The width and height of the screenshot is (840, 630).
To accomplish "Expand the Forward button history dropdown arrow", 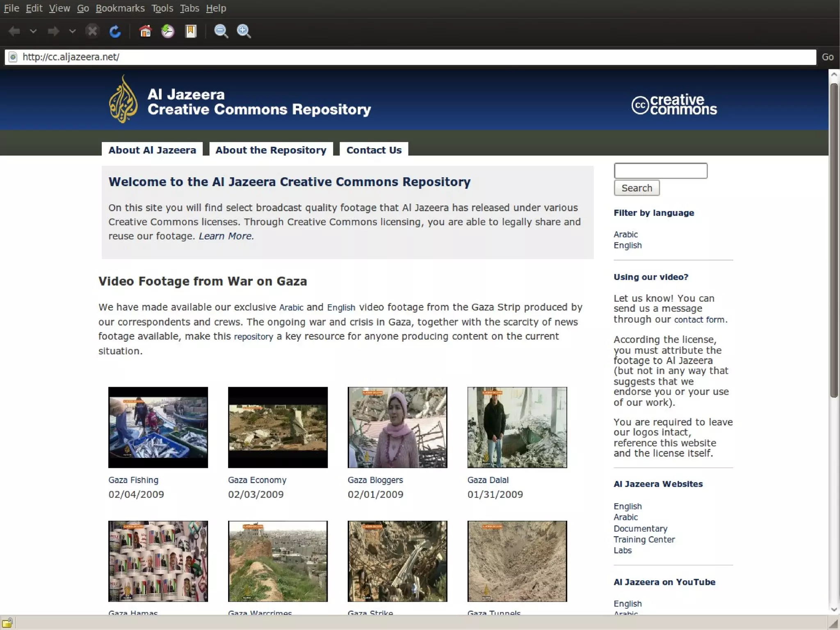I will click(x=72, y=31).
